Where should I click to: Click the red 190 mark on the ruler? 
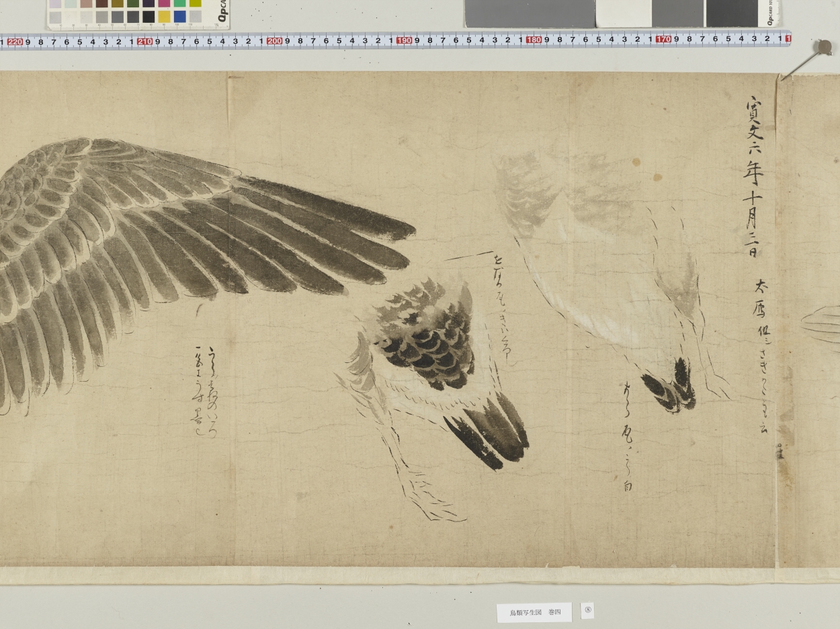tap(404, 40)
